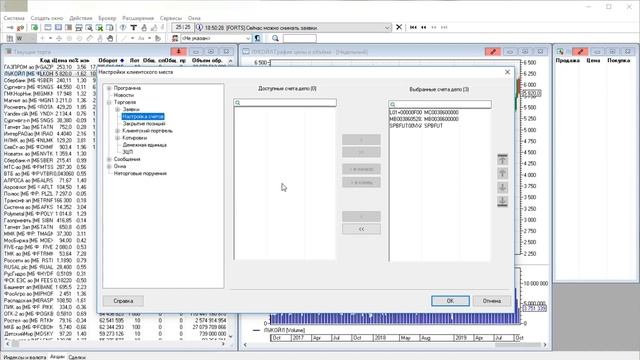
Task: Open the Брокер menu
Action: tap(107, 18)
